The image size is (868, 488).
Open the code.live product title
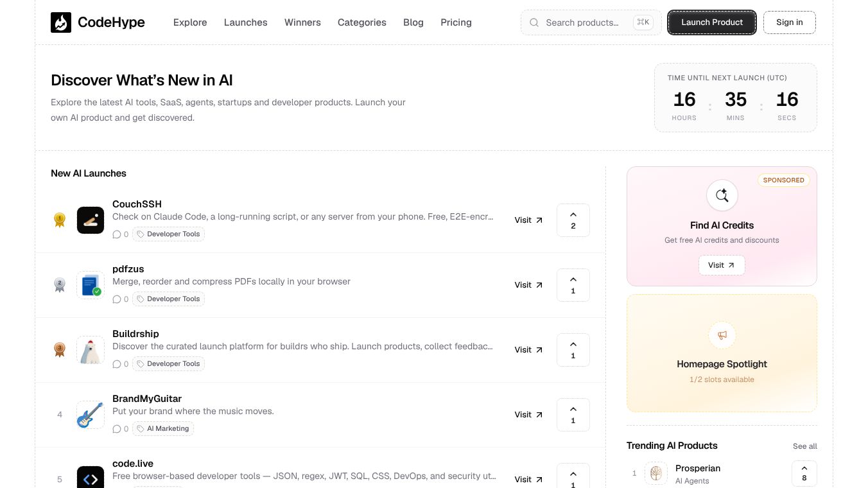click(133, 464)
